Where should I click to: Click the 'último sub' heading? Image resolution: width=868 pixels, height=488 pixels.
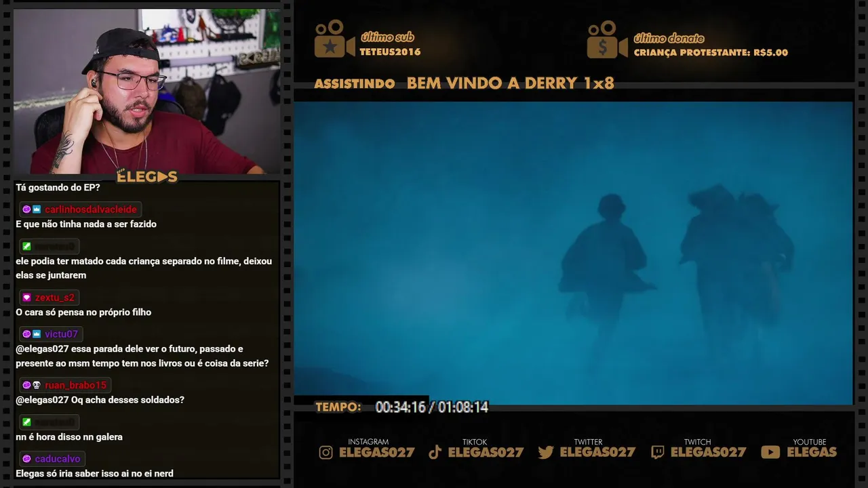(x=387, y=37)
